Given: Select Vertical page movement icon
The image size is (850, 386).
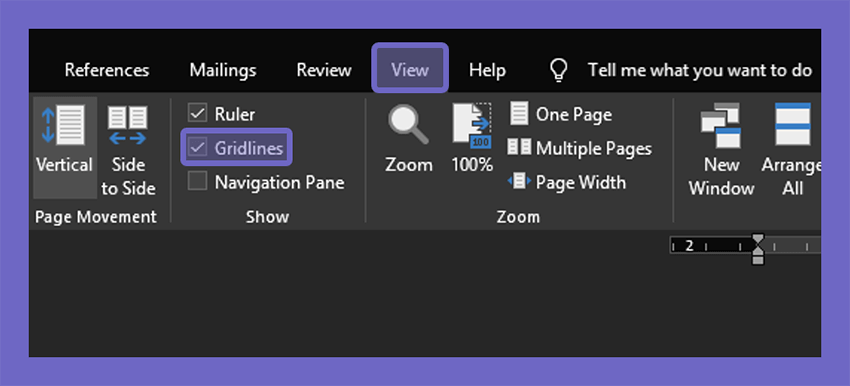Looking at the screenshot, I should (64, 125).
